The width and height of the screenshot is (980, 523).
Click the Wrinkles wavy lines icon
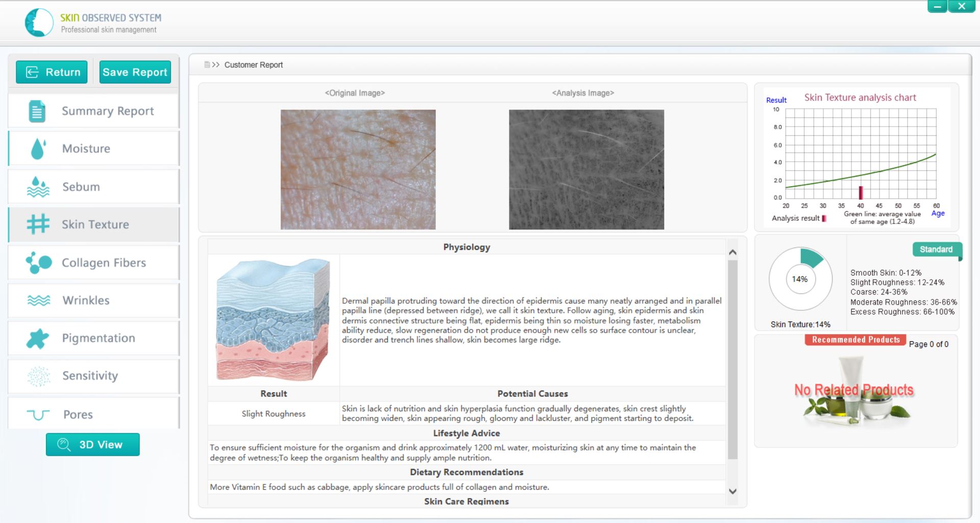pyautogui.click(x=38, y=301)
